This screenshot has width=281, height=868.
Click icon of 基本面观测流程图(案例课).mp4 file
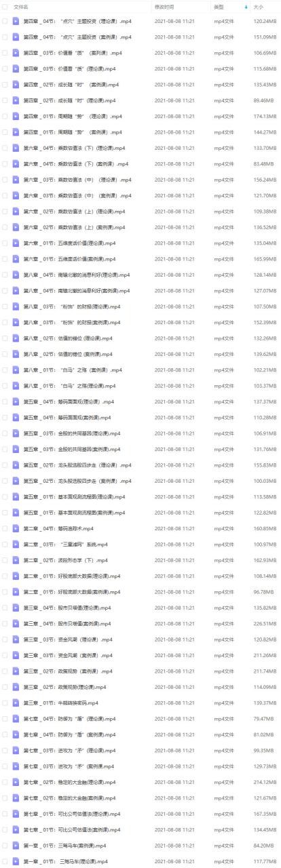point(16,513)
